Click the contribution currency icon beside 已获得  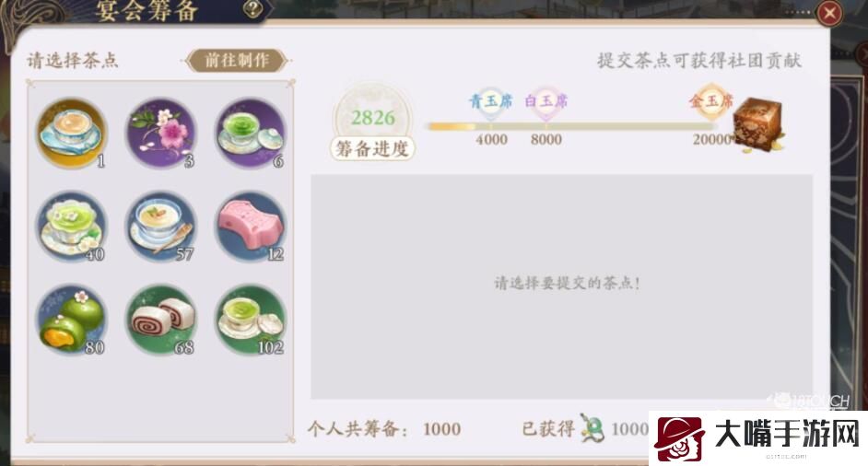591,428
